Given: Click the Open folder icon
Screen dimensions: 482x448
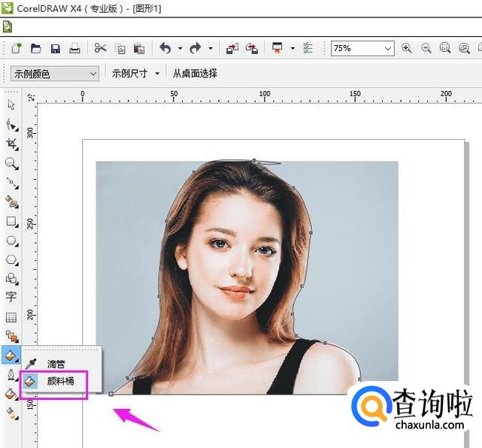Looking at the screenshot, I should pyautogui.click(x=35, y=48).
